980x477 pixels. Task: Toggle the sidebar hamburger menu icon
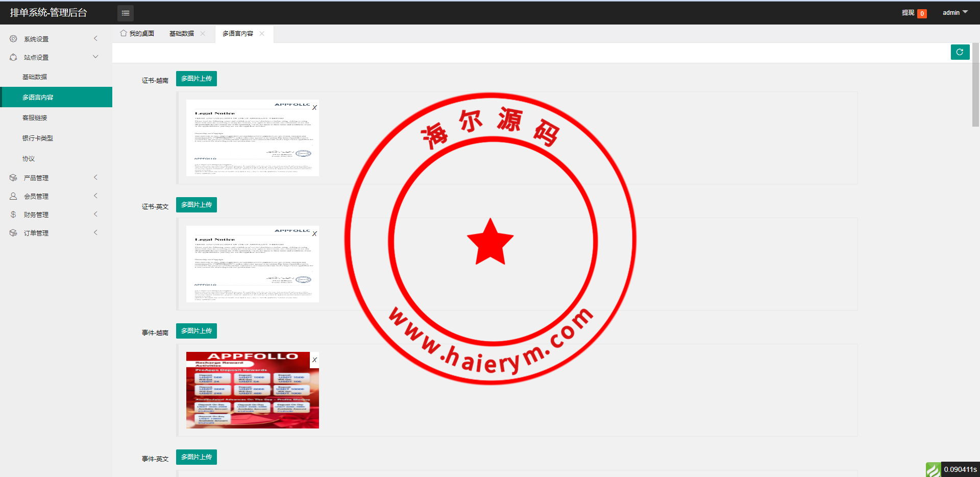(x=125, y=13)
